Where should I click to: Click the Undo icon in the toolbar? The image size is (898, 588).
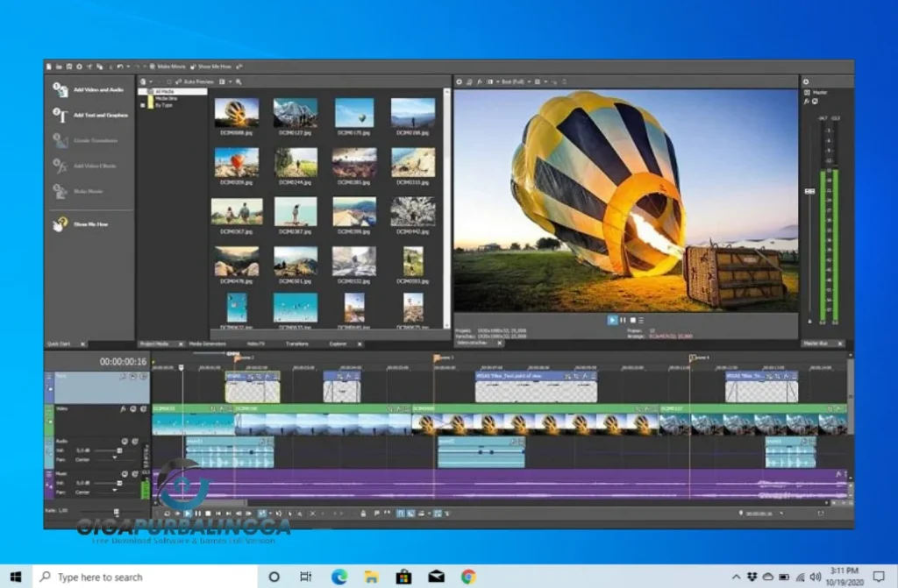click(120, 67)
